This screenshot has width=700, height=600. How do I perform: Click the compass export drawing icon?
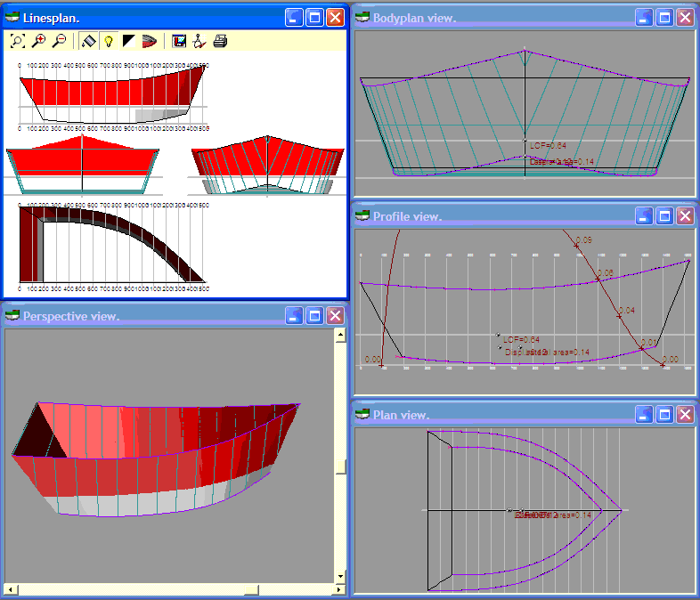tap(199, 41)
